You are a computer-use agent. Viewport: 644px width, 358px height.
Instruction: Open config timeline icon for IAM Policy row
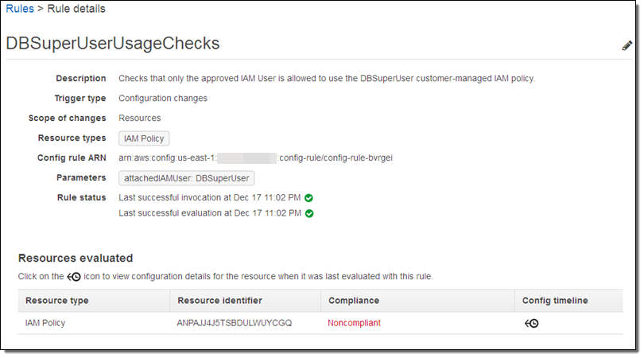(x=531, y=323)
